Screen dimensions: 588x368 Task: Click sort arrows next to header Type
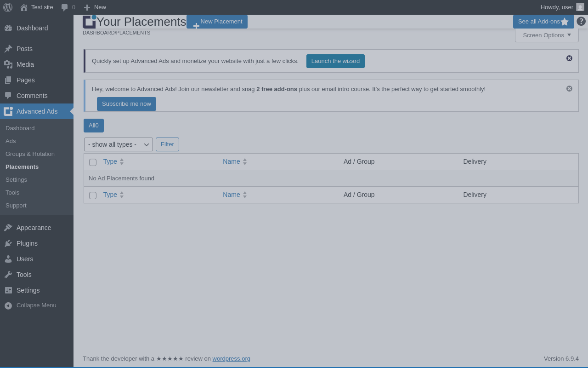tap(122, 162)
